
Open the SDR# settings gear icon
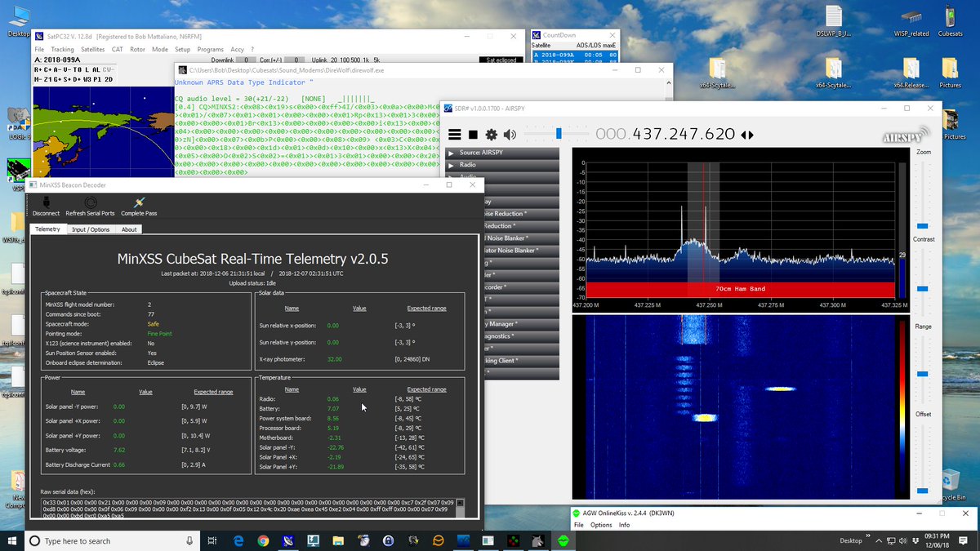pyautogui.click(x=491, y=135)
